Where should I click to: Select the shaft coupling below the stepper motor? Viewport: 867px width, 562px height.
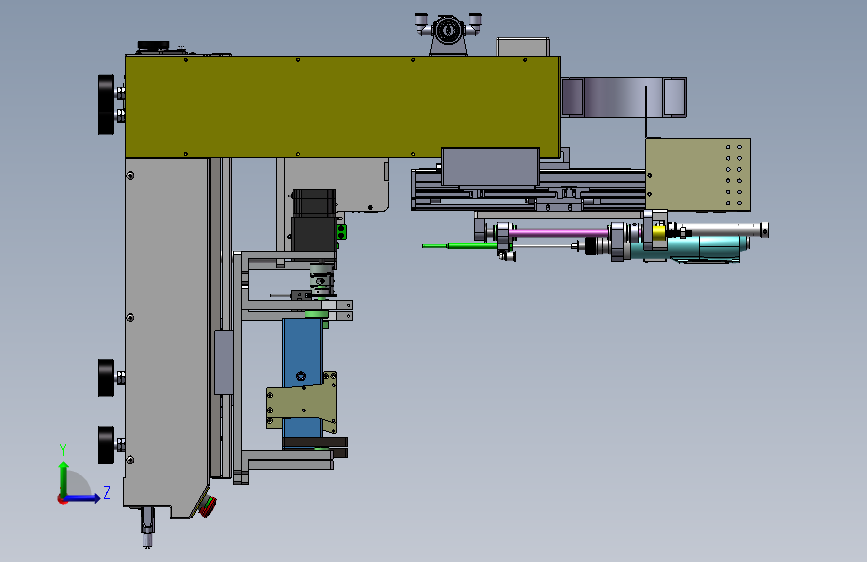[321, 278]
